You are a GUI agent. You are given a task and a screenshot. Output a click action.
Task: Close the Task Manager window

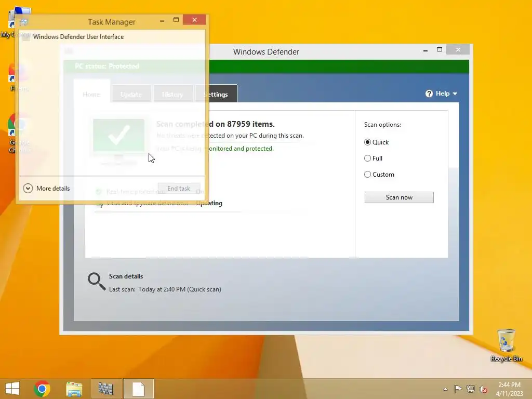194,20
